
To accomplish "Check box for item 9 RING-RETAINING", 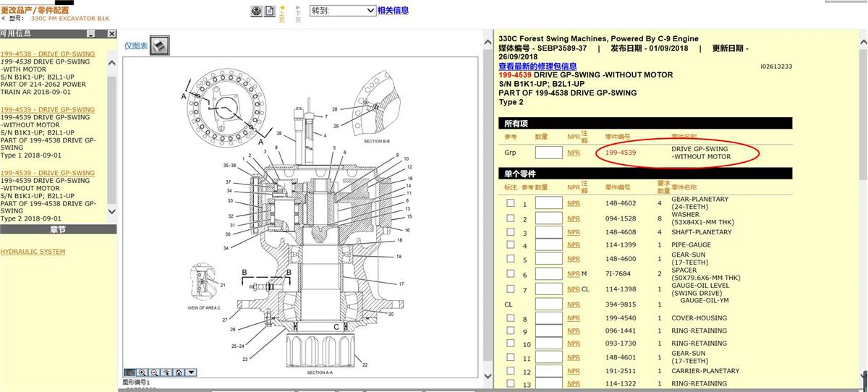I will pos(511,331).
